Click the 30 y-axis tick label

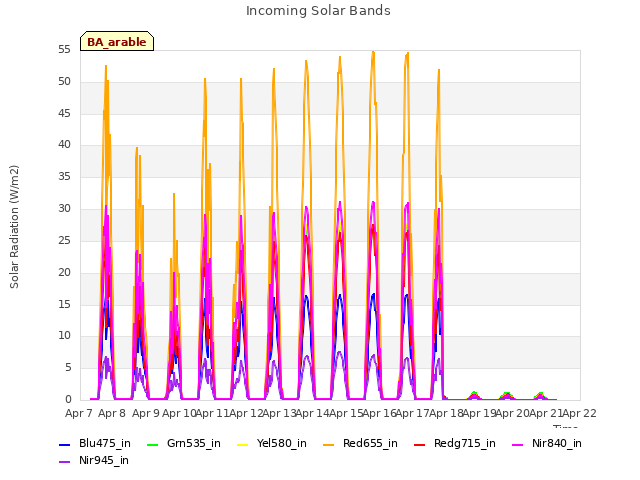tap(64, 209)
